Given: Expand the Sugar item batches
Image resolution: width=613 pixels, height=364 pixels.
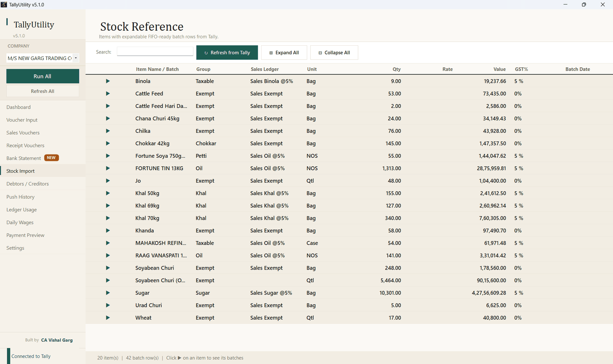Looking at the screenshot, I should 108,293.
